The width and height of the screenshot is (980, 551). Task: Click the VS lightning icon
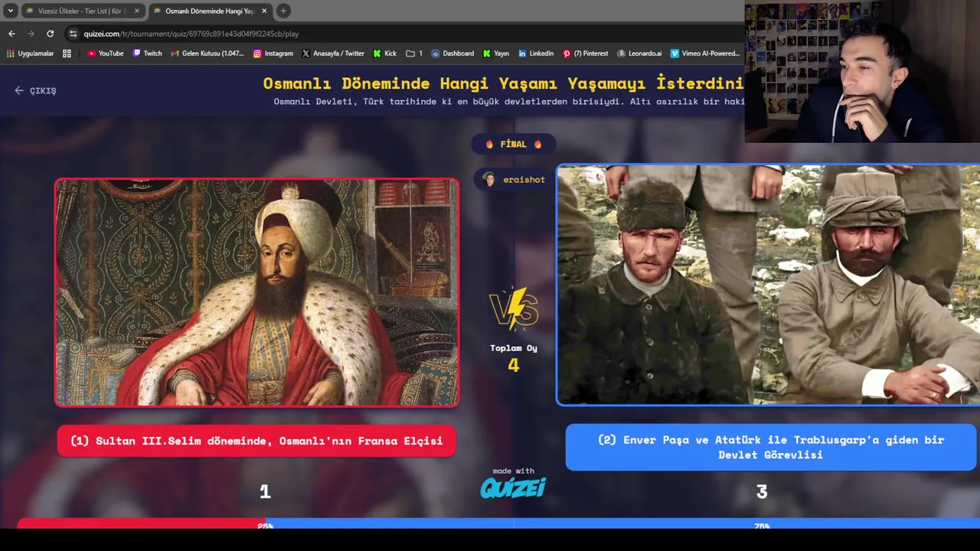pos(514,309)
